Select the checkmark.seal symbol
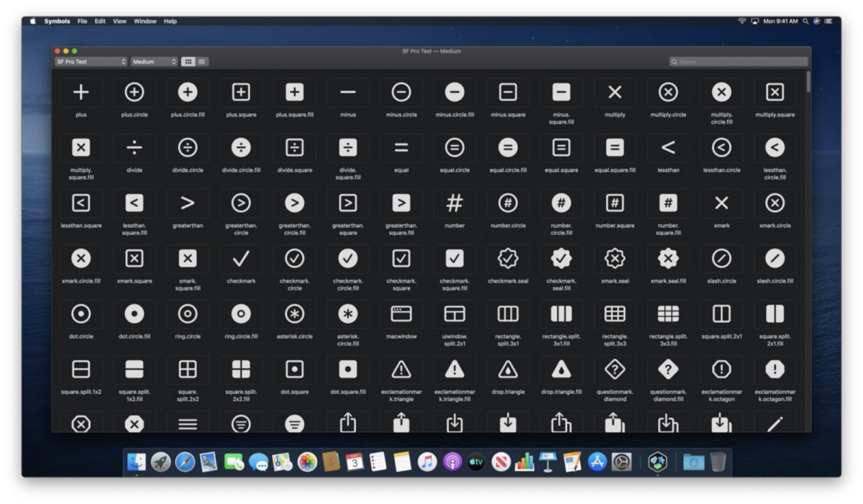This screenshot has height=504, width=863. 508,258
